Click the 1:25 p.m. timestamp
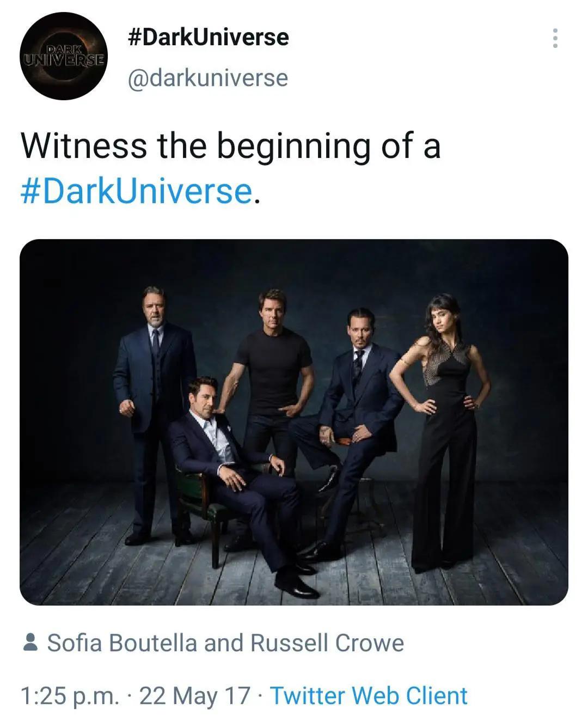588x728 pixels. click(70, 695)
